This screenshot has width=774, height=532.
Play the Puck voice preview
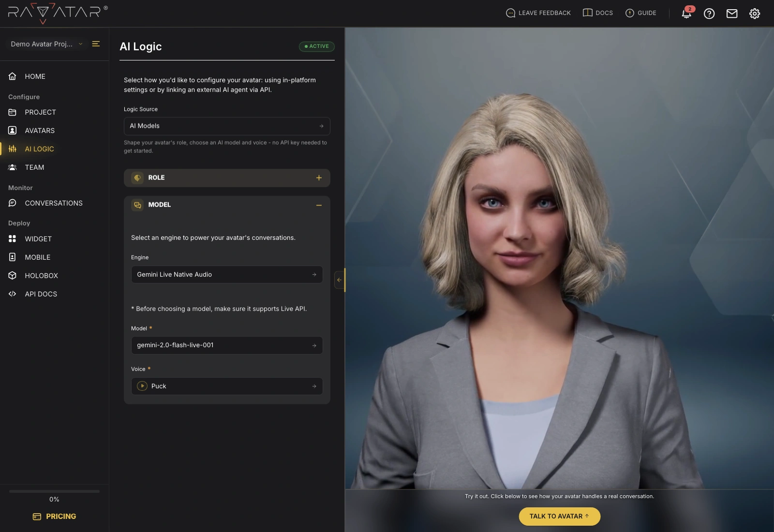pos(142,386)
